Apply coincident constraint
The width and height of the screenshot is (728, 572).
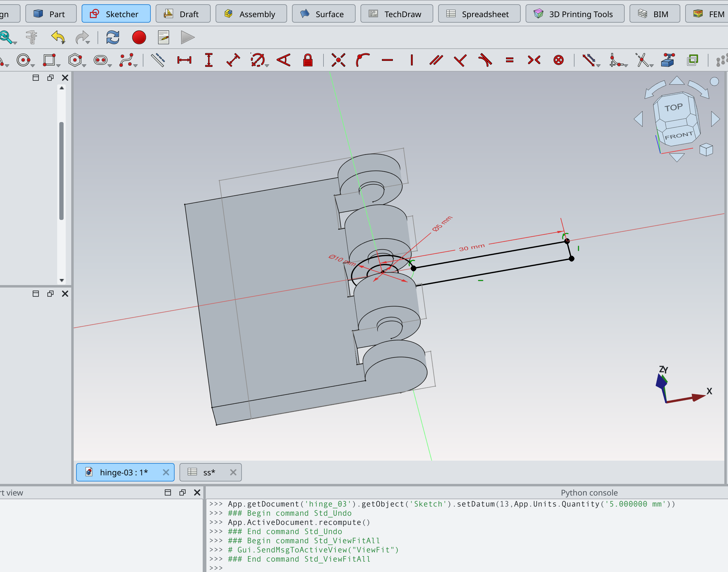tap(338, 60)
